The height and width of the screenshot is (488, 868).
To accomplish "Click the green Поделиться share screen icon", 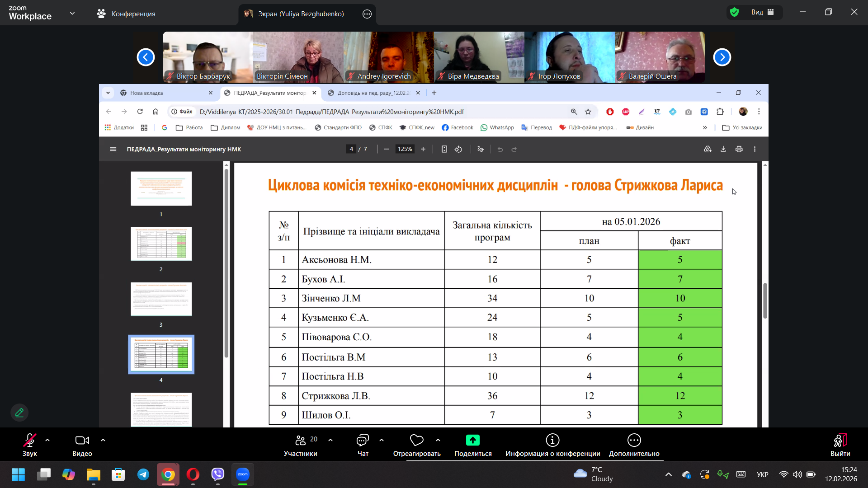I will (473, 440).
